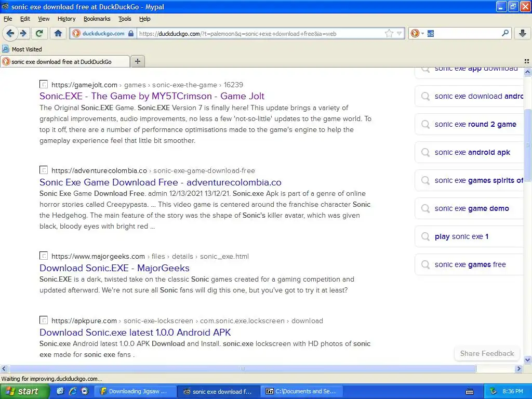532x399 pixels.
Task: Go back using the Back arrow button
Action: pos(10,33)
